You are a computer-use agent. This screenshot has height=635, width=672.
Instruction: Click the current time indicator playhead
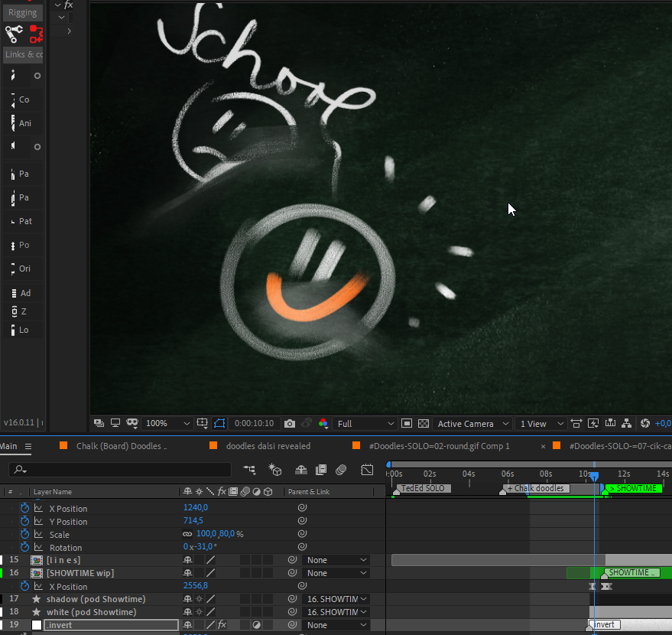tap(594, 476)
